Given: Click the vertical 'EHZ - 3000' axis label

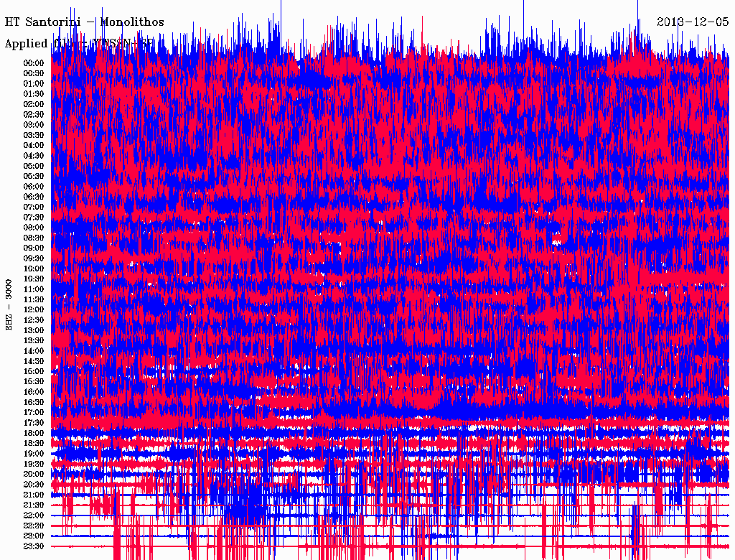Looking at the screenshot, I should [x=9, y=305].
